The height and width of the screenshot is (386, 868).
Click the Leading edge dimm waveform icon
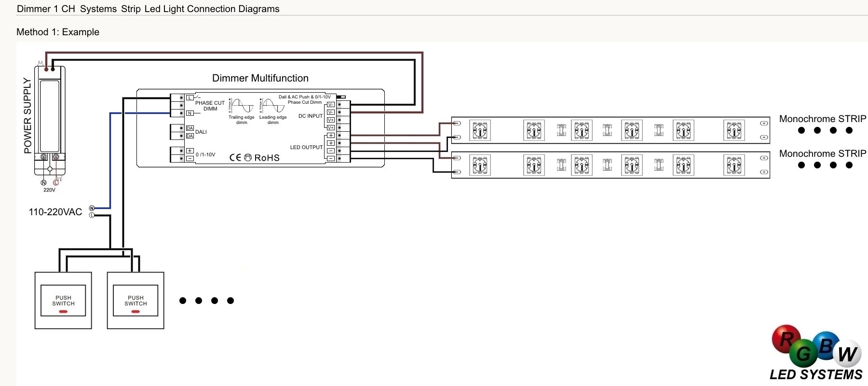(273, 106)
